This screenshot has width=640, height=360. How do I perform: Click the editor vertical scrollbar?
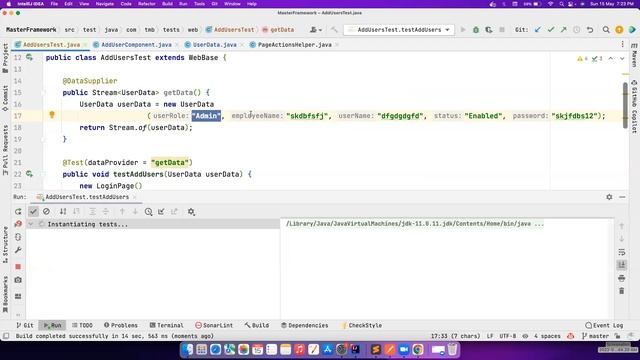coord(625,105)
